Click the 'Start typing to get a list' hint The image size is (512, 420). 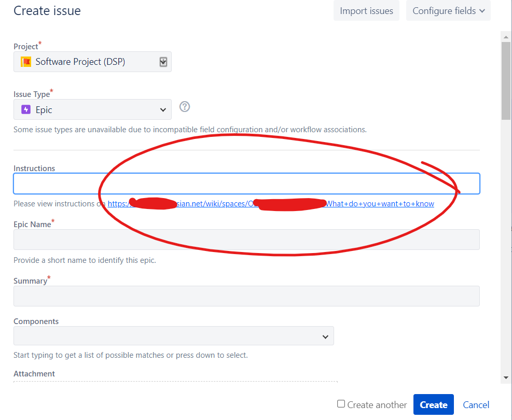tap(131, 355)
